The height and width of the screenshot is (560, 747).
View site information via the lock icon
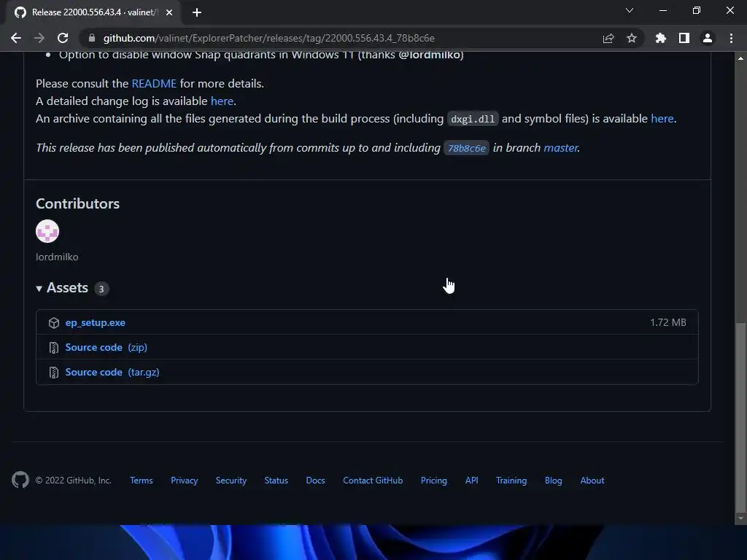(92, 38)
